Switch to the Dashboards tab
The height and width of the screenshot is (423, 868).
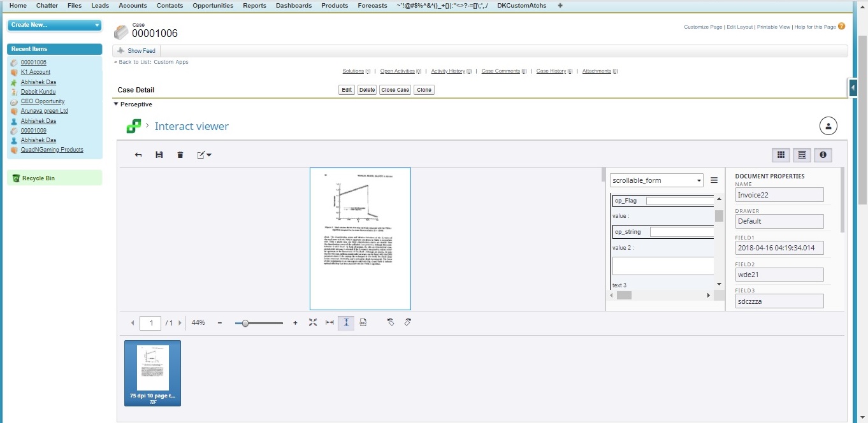[294, 5]
